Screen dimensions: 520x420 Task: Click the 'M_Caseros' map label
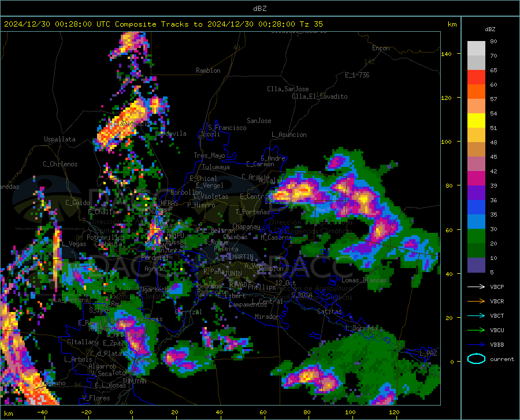[276, 237]
